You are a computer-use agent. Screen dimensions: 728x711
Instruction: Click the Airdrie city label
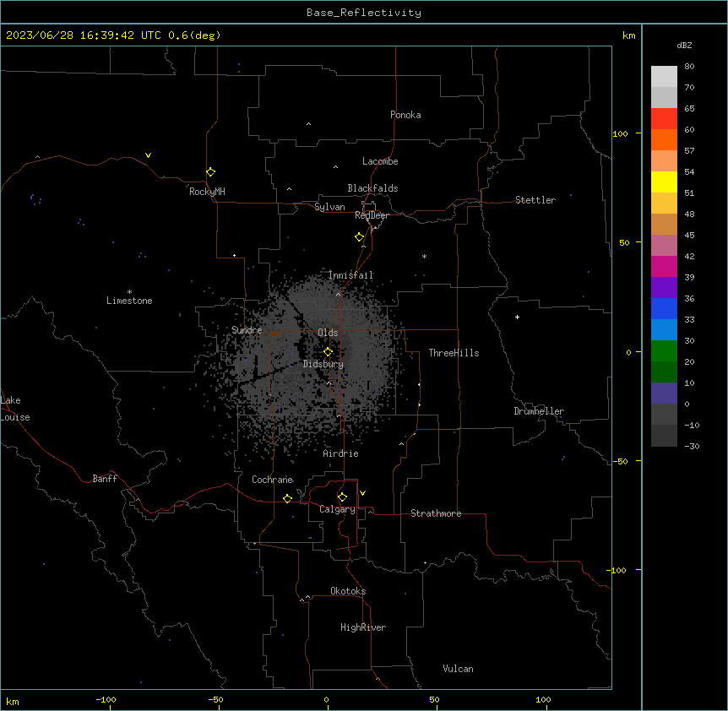pyautogui.click(x=341, y=453)
